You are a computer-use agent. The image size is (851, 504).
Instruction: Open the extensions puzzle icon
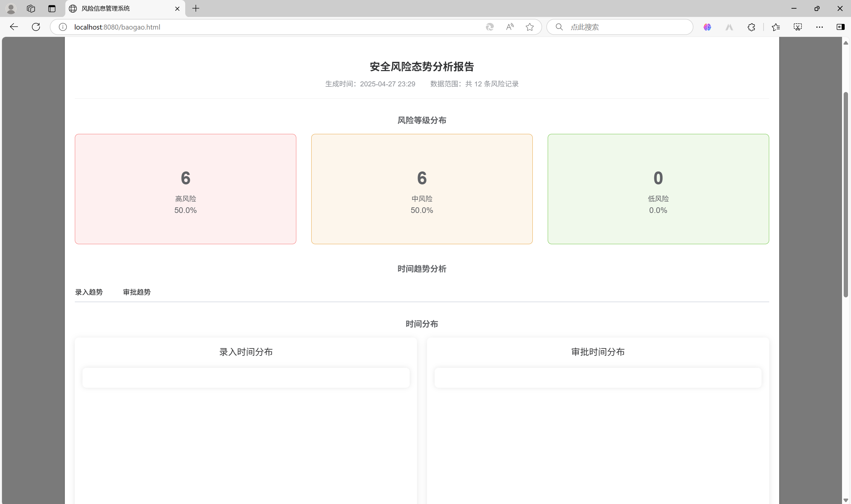pyautogui.click(x=751, y=27)
